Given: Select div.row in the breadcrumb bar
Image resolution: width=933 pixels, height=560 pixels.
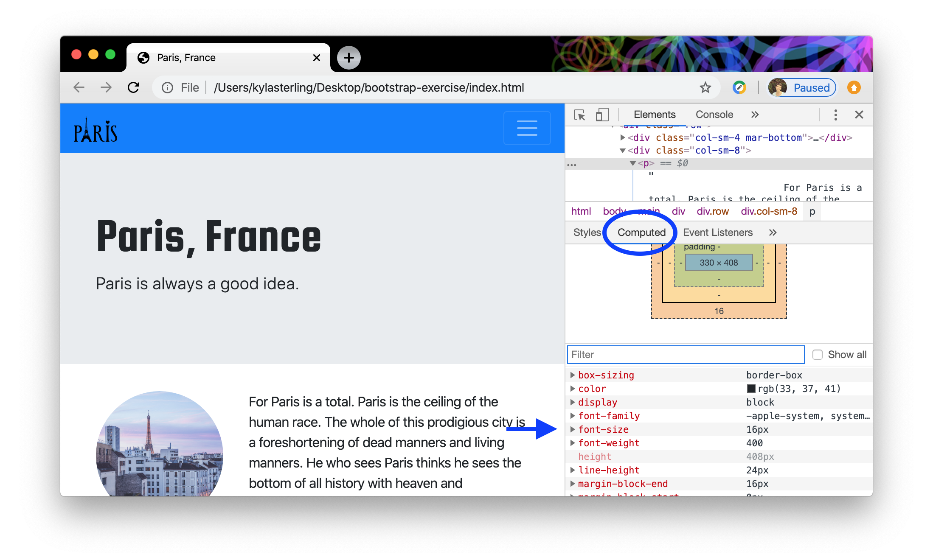Looking at the screenshot, I should 713,211.
